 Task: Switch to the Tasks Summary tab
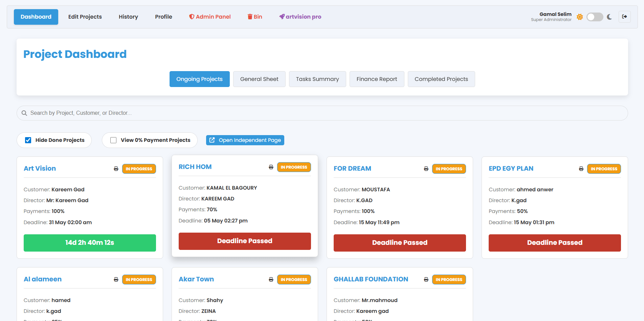click(317, 79)
